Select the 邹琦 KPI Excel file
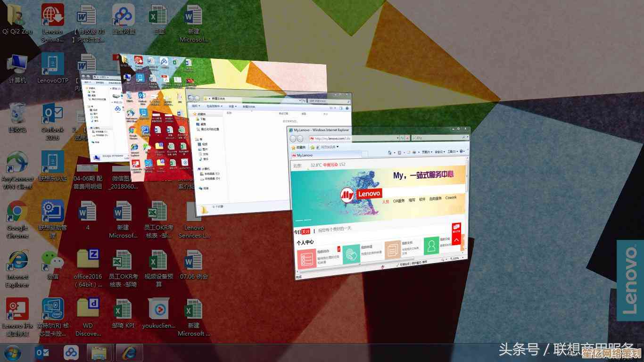Viewport: 644px width, 362px height. [123, 311]
